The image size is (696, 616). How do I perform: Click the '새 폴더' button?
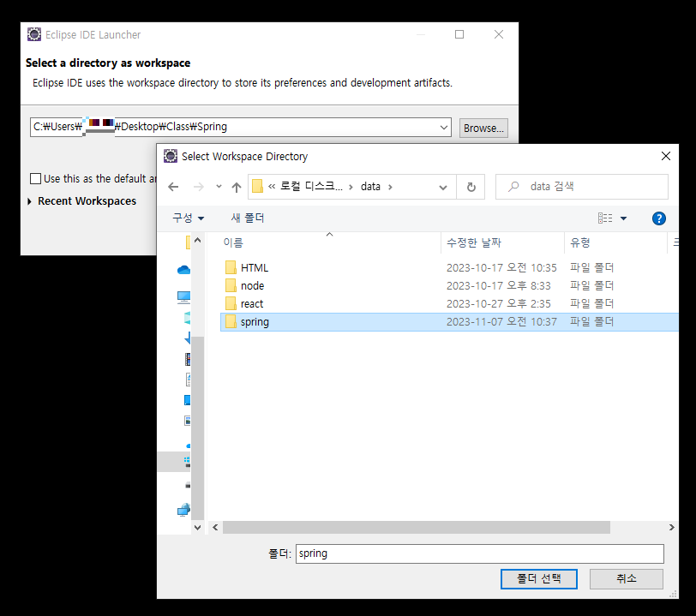pyautogui.click(x=247, y=218)
